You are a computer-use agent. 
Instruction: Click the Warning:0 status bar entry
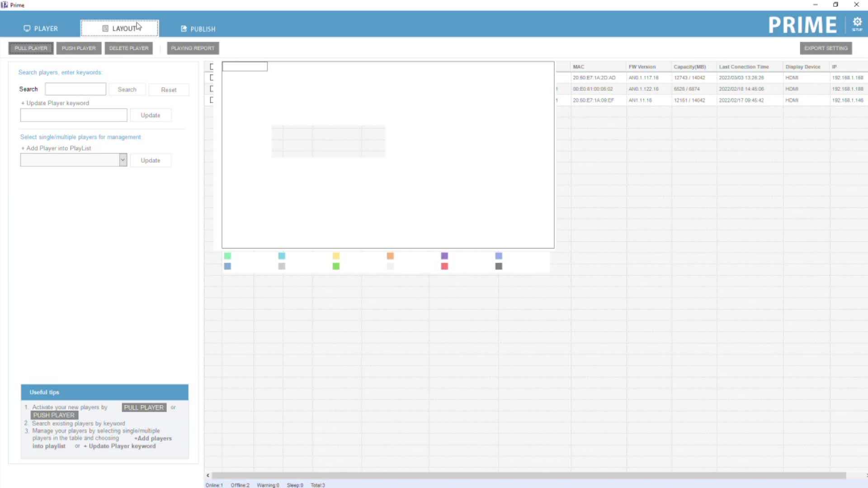point(268,485)
